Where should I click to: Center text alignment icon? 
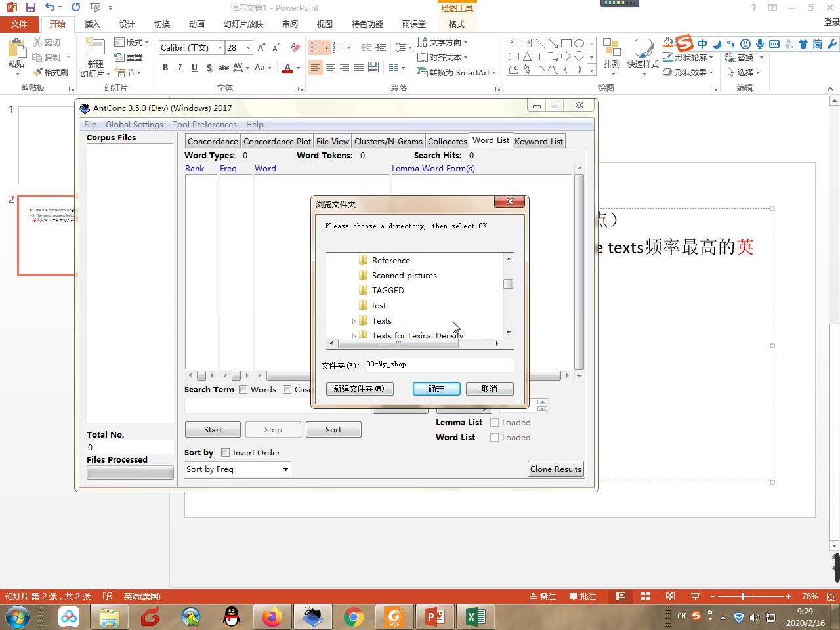tap(330, 68)
